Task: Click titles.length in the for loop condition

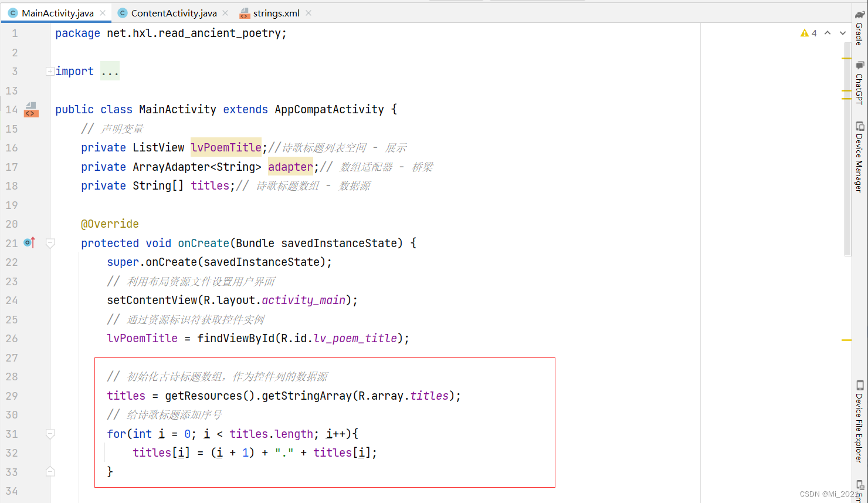Action: click(x=272, y=434)
